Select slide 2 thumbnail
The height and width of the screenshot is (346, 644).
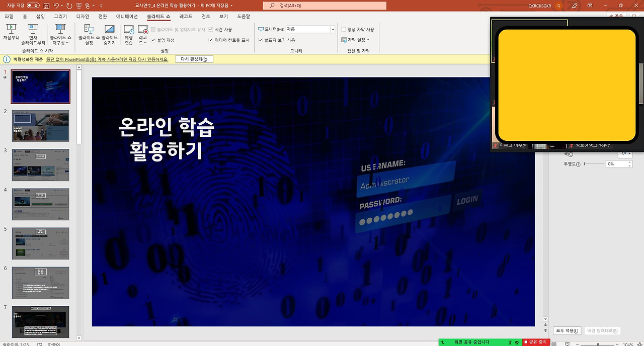[41, 126]
